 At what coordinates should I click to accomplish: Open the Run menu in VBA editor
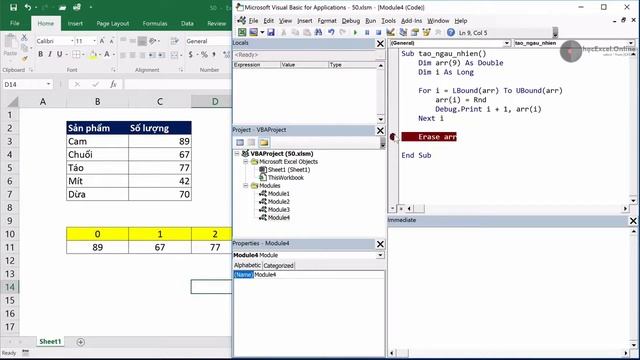(x=371, y=21)
